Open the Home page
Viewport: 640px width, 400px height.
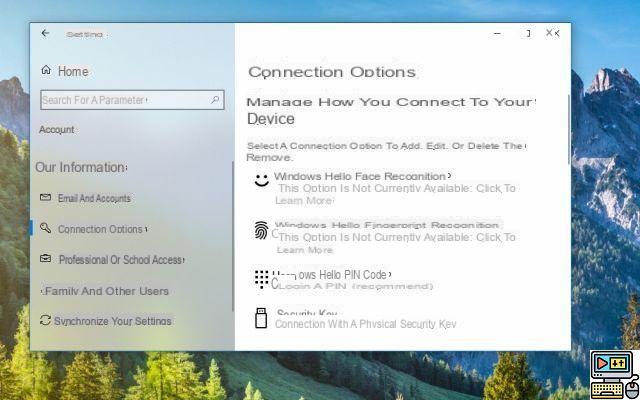[x=65, y=71]
